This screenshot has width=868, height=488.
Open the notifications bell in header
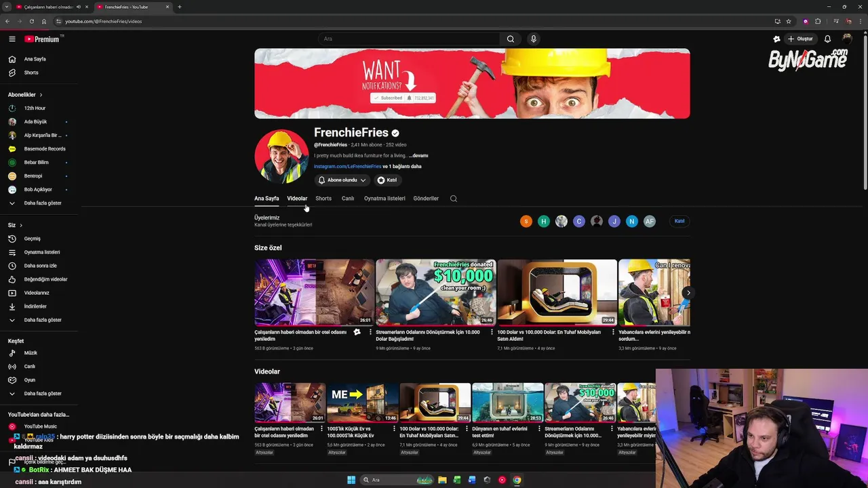click(827, 39)
